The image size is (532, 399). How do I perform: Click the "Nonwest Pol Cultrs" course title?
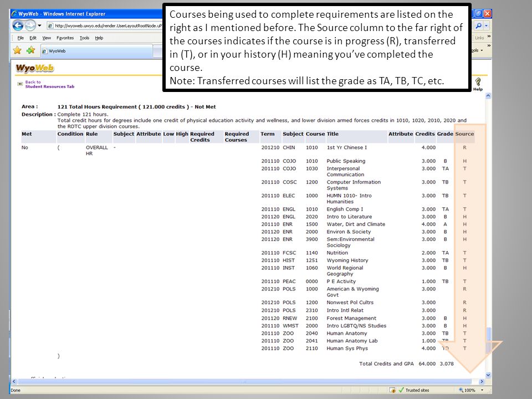(350, 303)
